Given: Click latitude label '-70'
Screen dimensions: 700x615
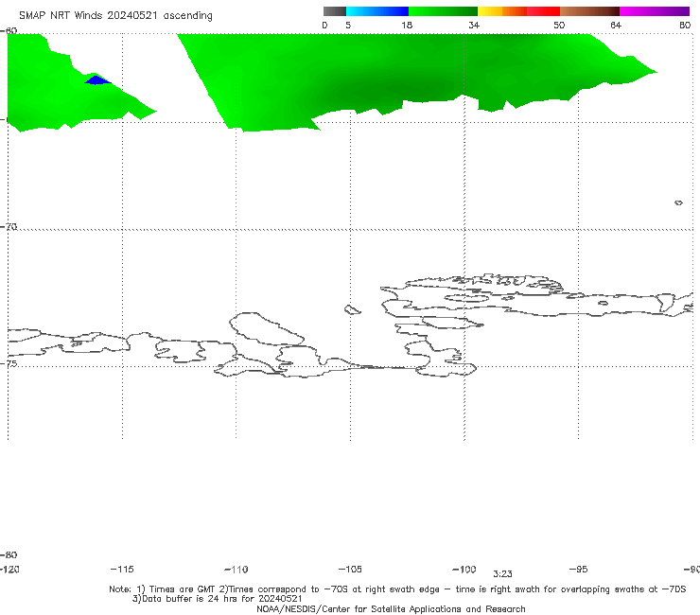Looking at the screenshot, I should pos(9,226).
